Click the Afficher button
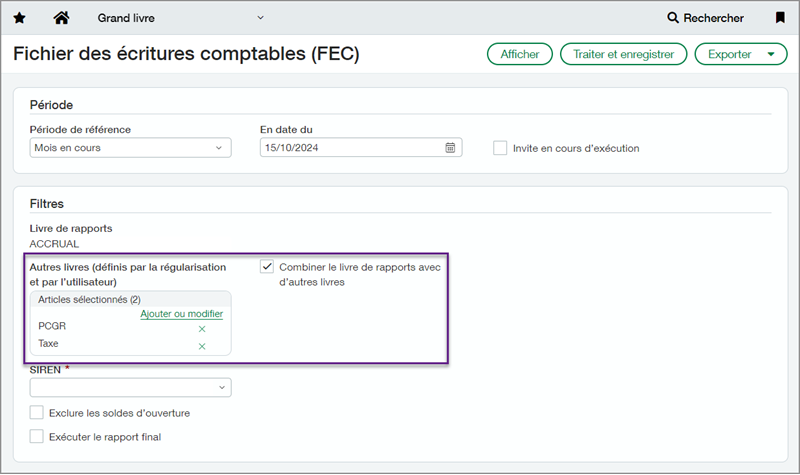The height and width of the screenshot is (475, 800). pyautogui.click(x=519, y=54)
